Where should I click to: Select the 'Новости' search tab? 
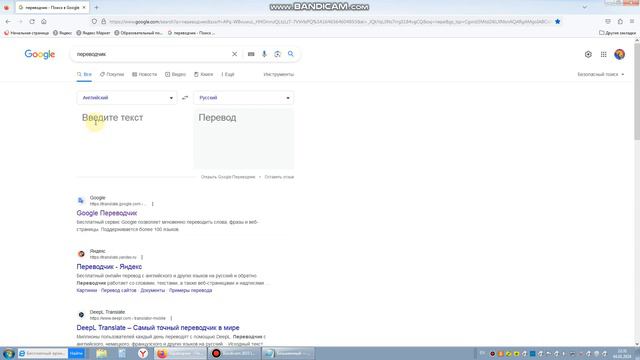pos(144,74)
